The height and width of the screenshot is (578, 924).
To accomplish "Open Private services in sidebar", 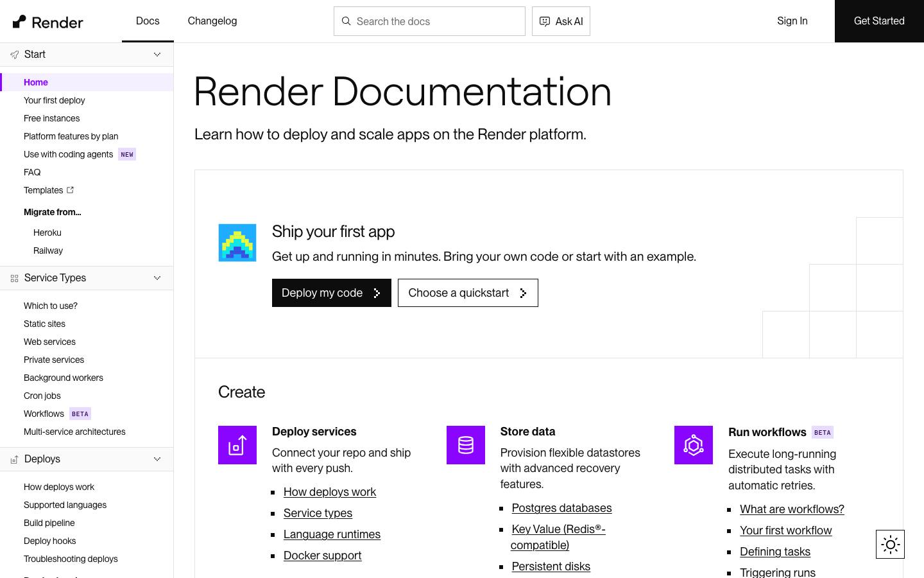I will (x=54, y=360).
